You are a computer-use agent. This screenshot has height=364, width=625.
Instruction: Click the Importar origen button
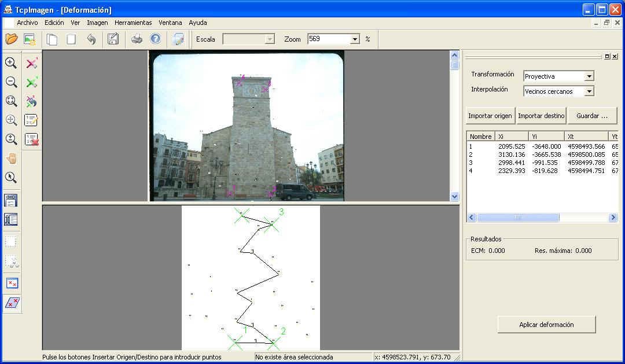tap(490, 116)
